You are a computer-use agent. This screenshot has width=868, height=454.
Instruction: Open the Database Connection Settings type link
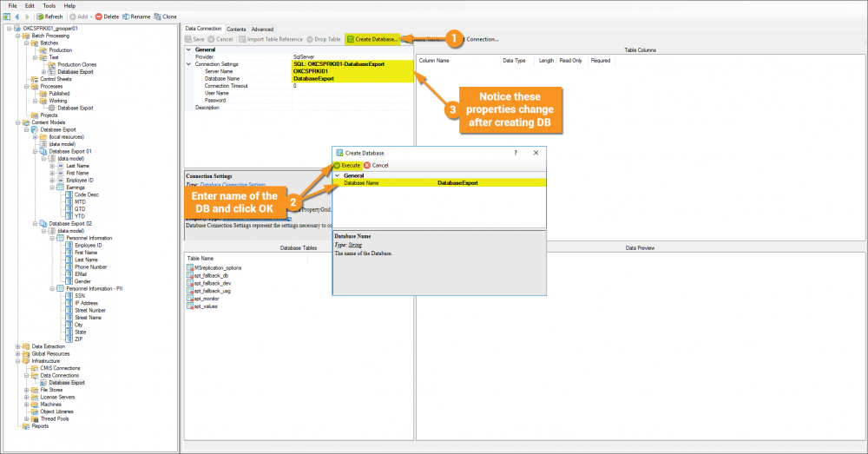(x=233, y=184)
